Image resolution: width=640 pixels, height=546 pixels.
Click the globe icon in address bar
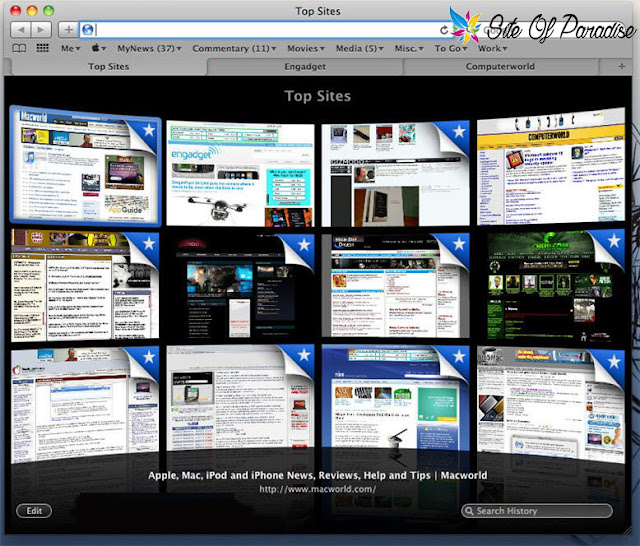coord(88,30)
